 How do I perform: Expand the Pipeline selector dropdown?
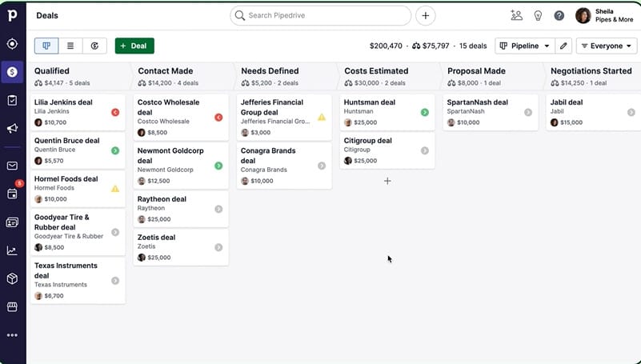point(525,46)
